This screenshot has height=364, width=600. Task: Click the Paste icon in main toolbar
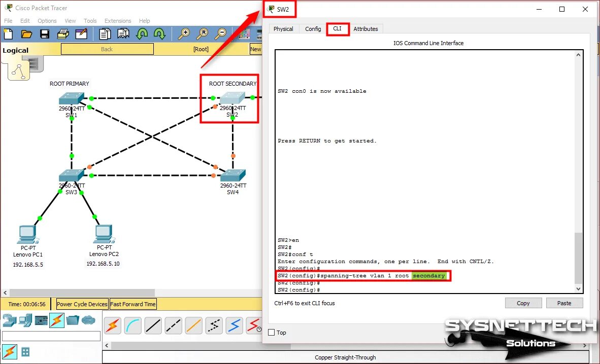pyautogui.click(x=123, y=34)
